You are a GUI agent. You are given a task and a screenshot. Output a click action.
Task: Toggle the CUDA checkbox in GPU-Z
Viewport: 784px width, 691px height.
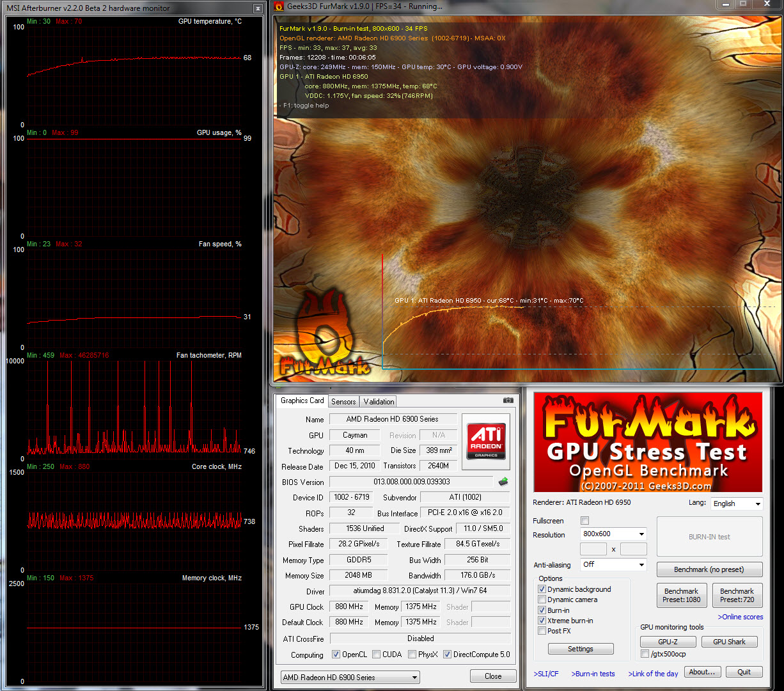click(x=376, y=655)
